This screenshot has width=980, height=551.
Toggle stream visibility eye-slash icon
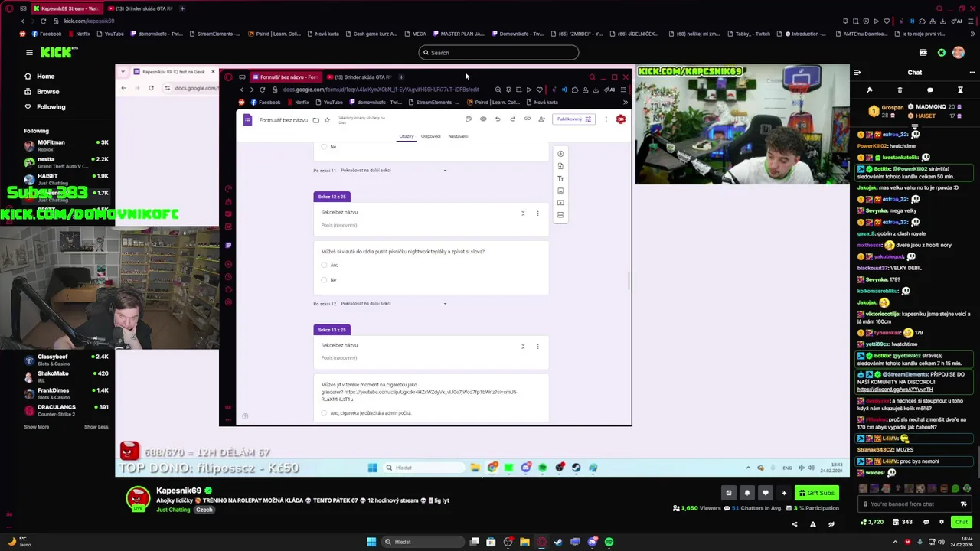tap(831, 524)
